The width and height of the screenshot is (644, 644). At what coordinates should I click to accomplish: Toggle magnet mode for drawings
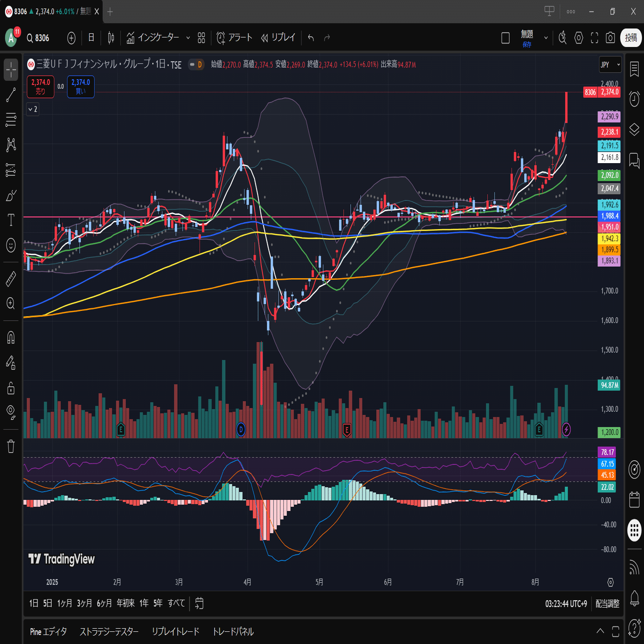coord(11,337)
